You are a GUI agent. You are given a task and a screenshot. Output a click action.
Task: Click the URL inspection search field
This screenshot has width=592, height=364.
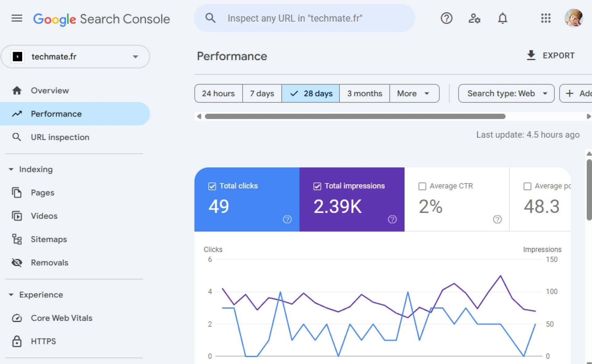click(304, 18)
